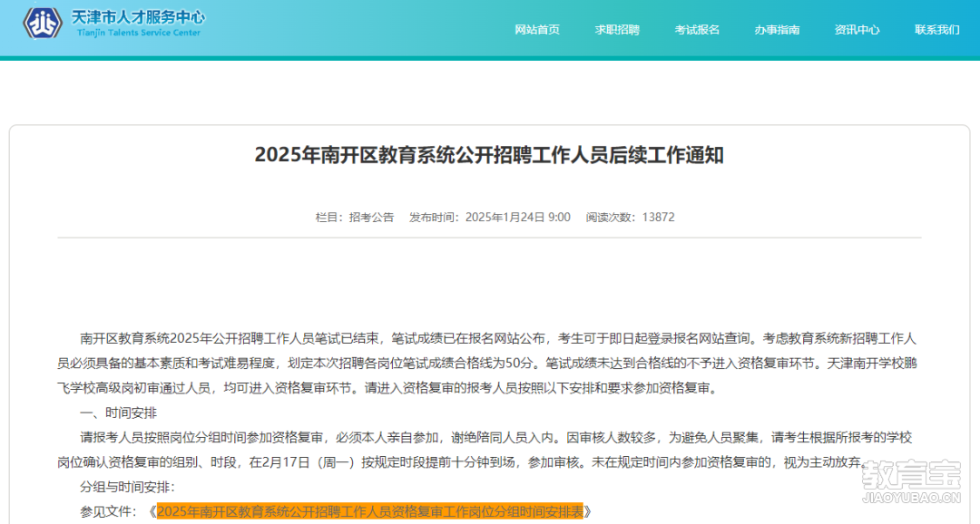The width and height of the screenshot is (980, 524).
Task: Click the 一、时间安排 section heading
Action: [118, 412]
